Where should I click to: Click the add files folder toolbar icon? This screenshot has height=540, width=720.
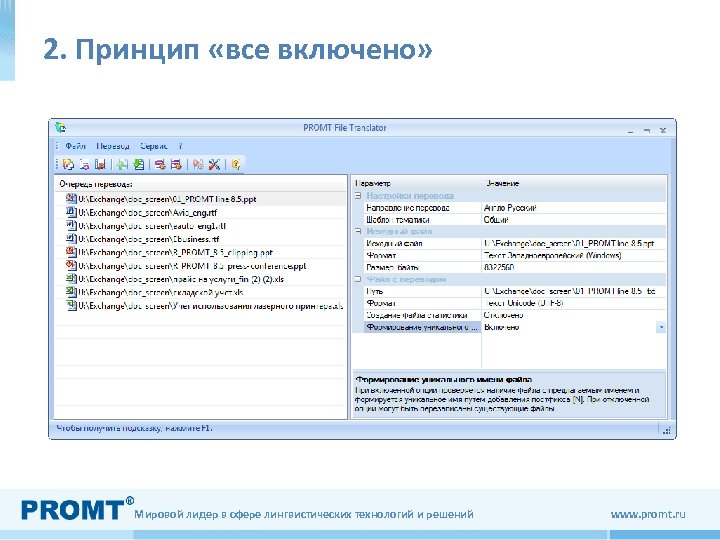pos(68,164)
